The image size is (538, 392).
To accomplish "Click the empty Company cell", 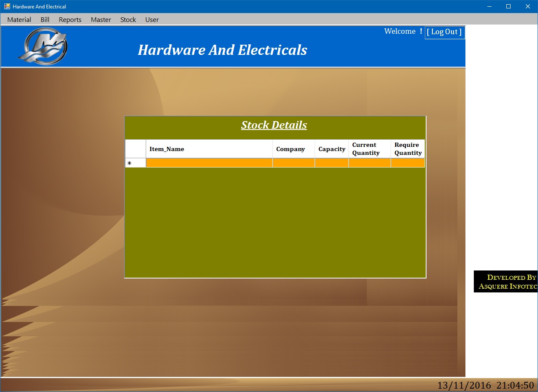I will click(x=293, y=163).
